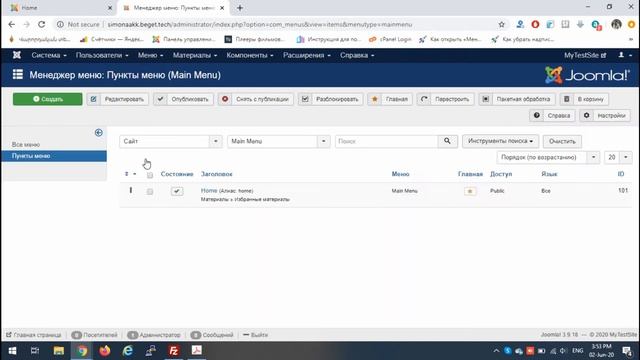
Task: Sort table by Язык column
Action: tap(549, 174)
